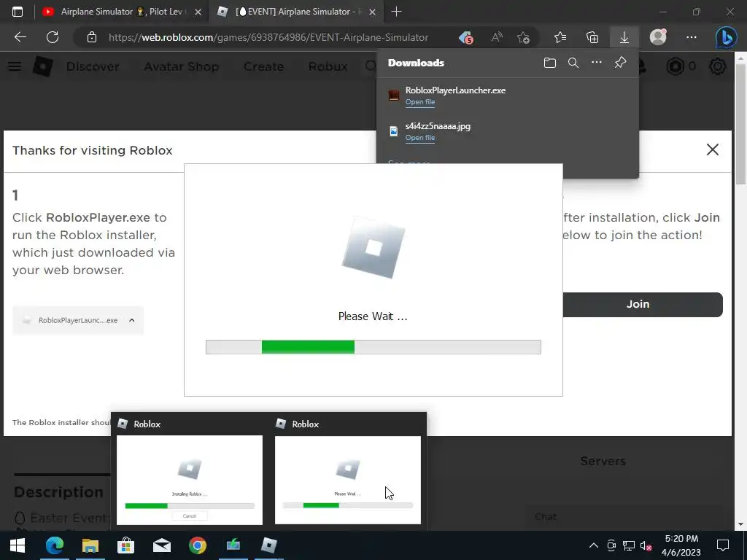Add this page to favorites star icon
Image resolution: width=747 pixels, height=560 pixels.
(523, 37)
